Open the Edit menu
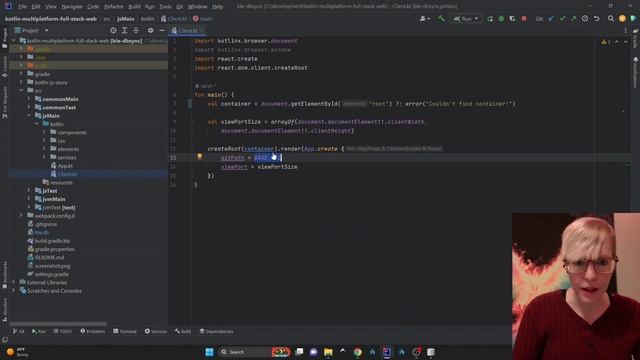The width and height of the screenshot is (640, 360). pyautogui.click(x=36, y=7)
